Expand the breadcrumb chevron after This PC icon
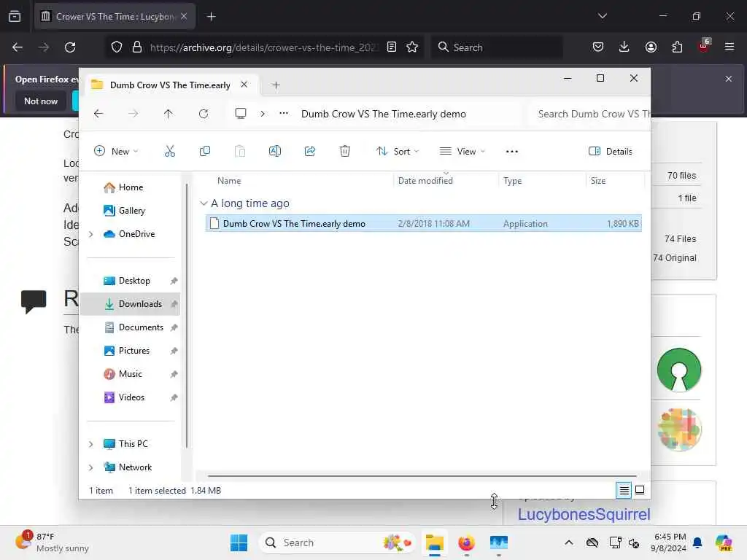The height and width of the screenshot is (560, 747). coord(263,114)
